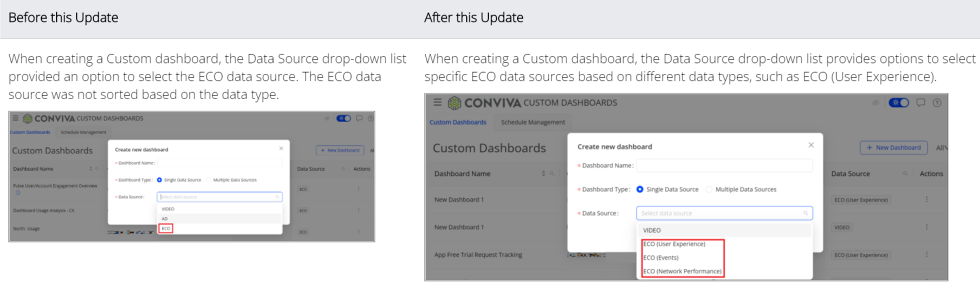Choose ECO (Network Performance) option
Image resolution: width=980 pixels, height=288 pixels.
[x=682, y=271]
